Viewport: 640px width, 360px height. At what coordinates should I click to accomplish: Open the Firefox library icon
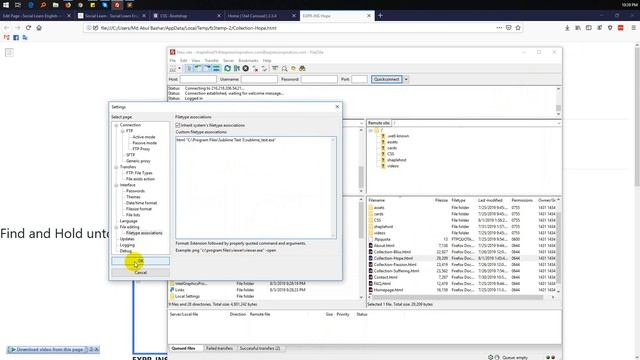click(x=578, y=28)
